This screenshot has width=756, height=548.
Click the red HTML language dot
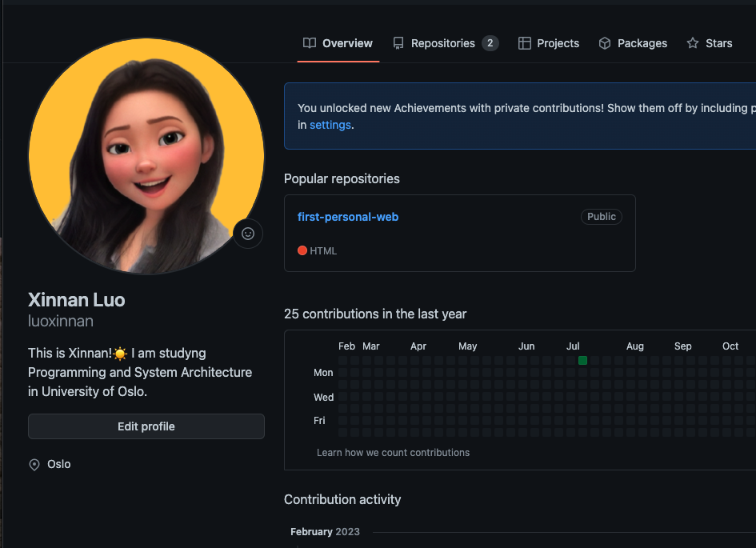[302, 250]
